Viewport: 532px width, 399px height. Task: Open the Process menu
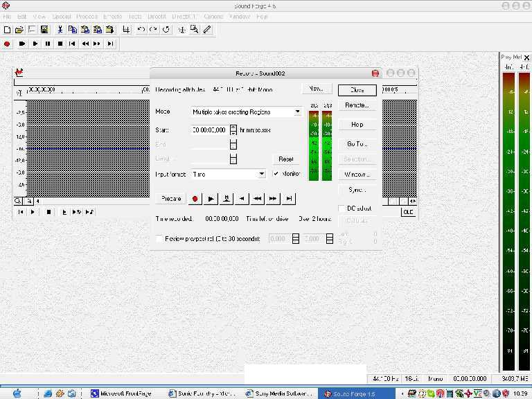[x=87, y=16]
